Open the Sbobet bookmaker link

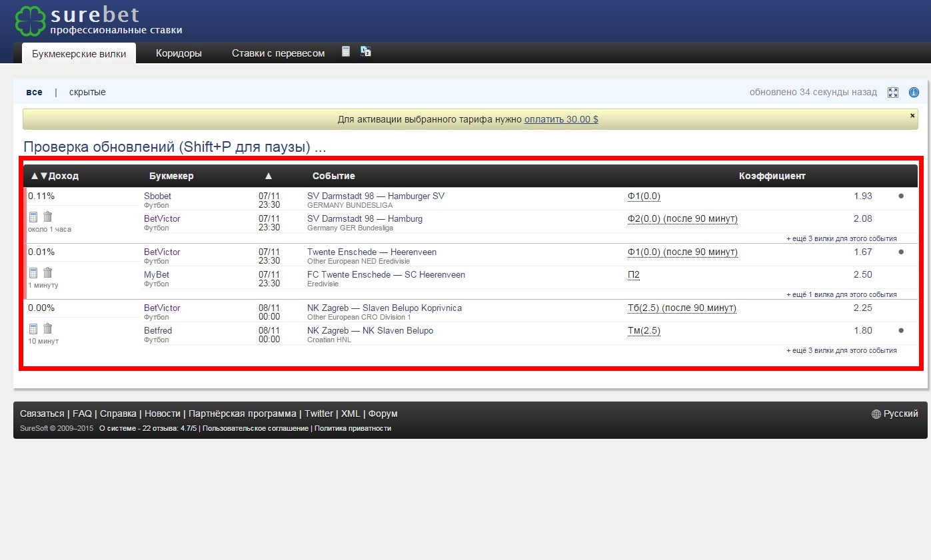point(157,196)
